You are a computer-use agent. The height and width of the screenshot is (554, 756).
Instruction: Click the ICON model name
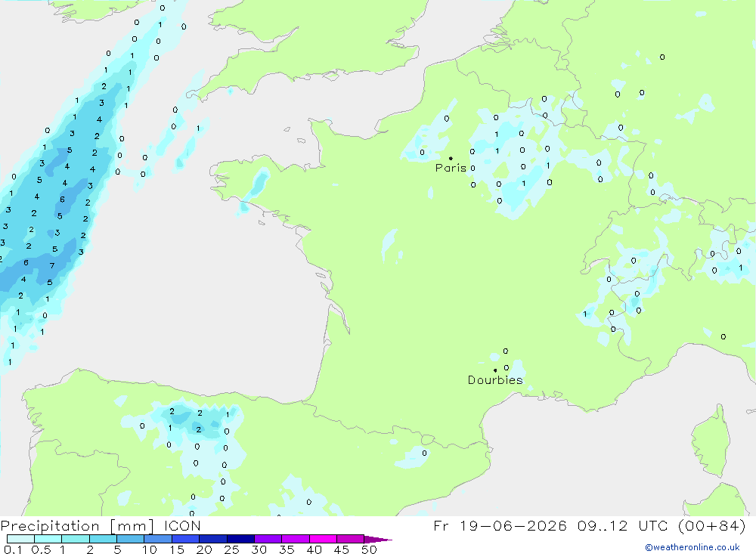pyautogui.click(x=182, y=526)
